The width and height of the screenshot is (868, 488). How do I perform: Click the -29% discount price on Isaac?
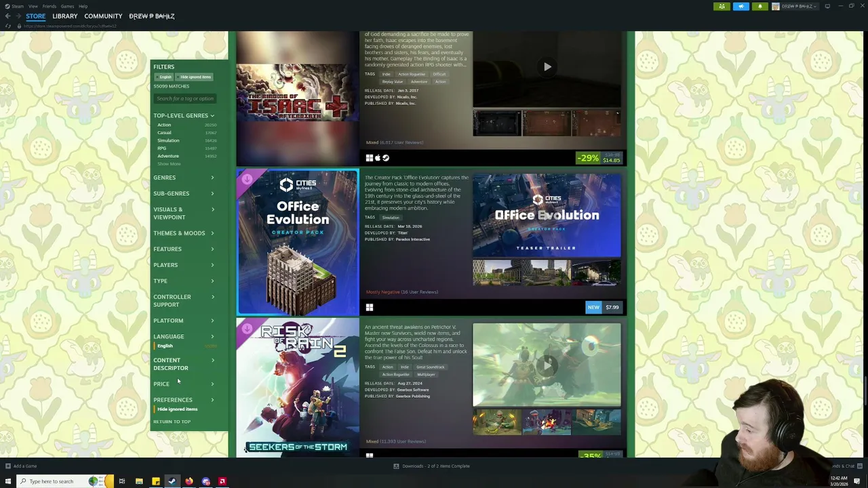[599, 158]
